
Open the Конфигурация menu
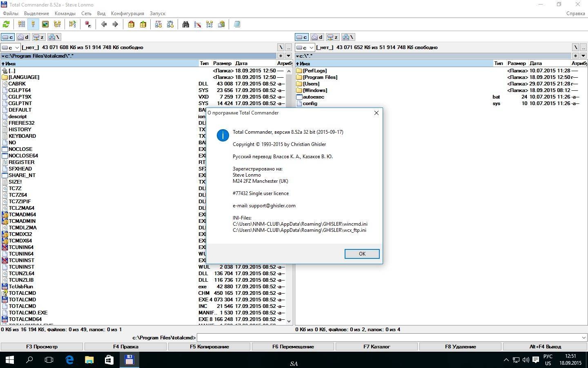click(127, 13)
